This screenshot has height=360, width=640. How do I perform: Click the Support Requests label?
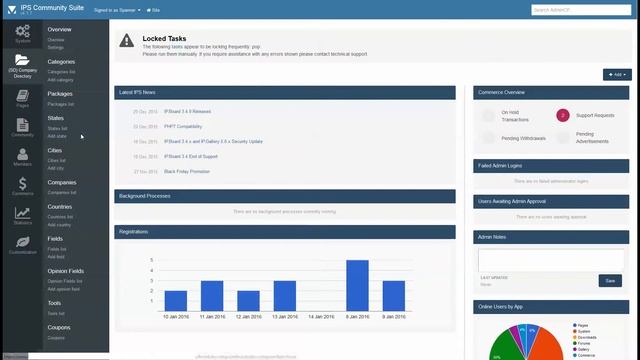595,116
